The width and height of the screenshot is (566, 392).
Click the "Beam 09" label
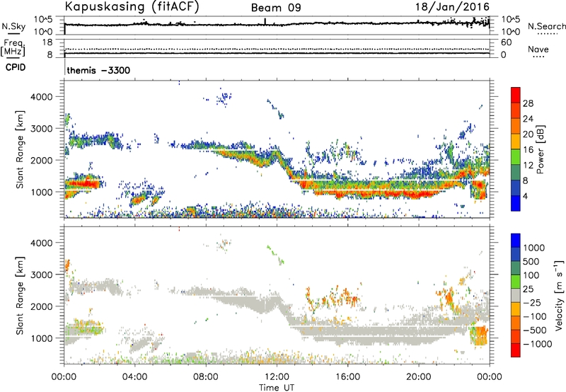276,8
